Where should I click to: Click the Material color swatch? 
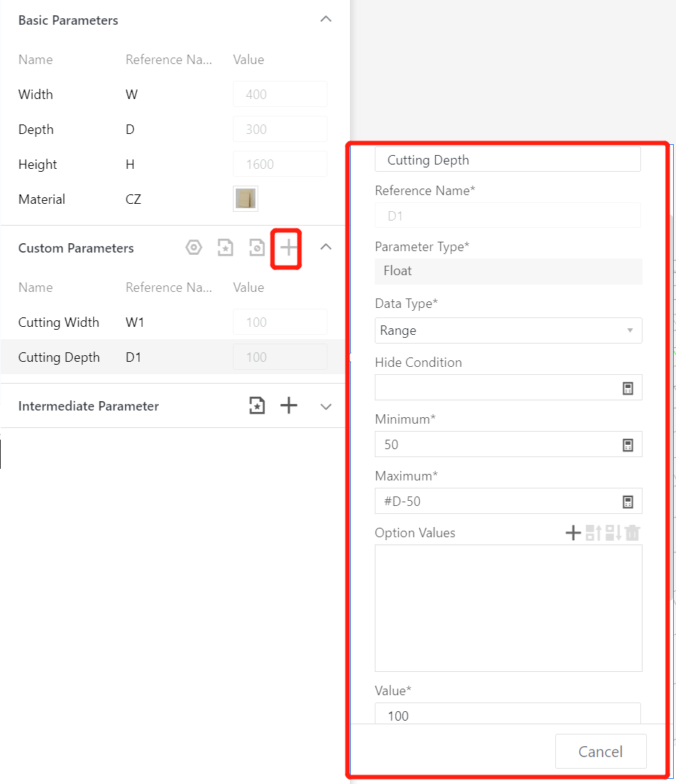click(x=245, y=199)
